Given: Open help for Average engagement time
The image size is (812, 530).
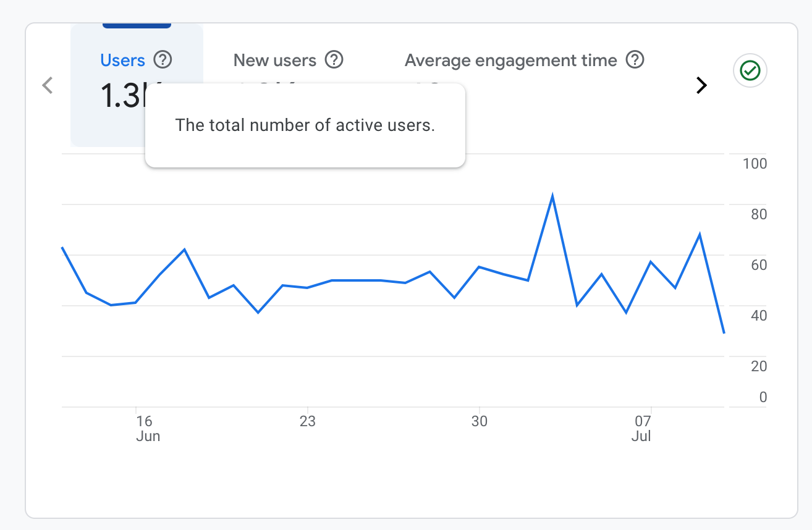Looking at the screenshot, I should 635,59.
